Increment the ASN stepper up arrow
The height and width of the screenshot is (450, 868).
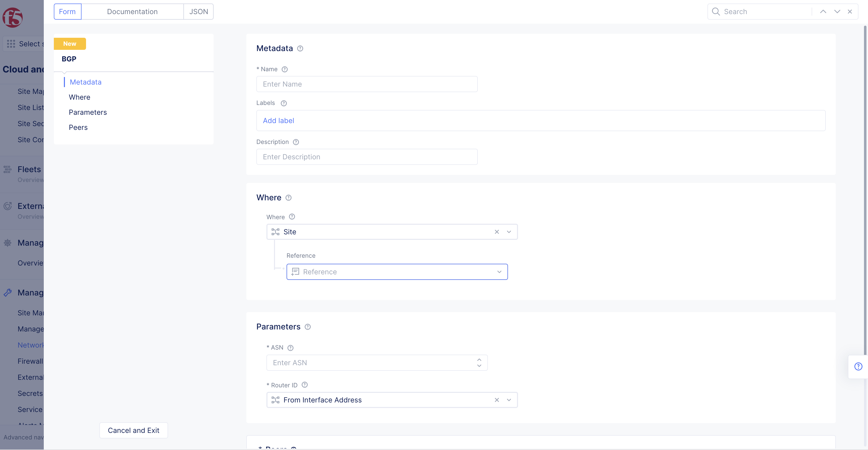tap(479, 360)
